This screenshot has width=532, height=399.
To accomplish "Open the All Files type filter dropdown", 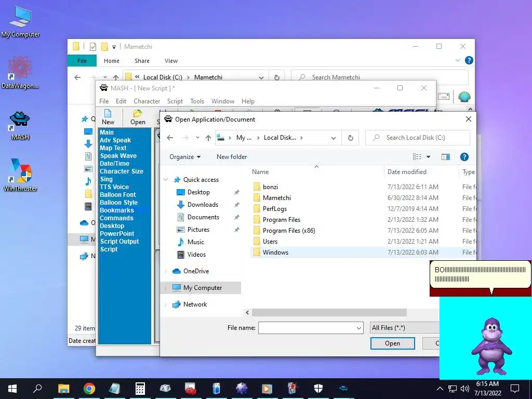I will [405, 328].
